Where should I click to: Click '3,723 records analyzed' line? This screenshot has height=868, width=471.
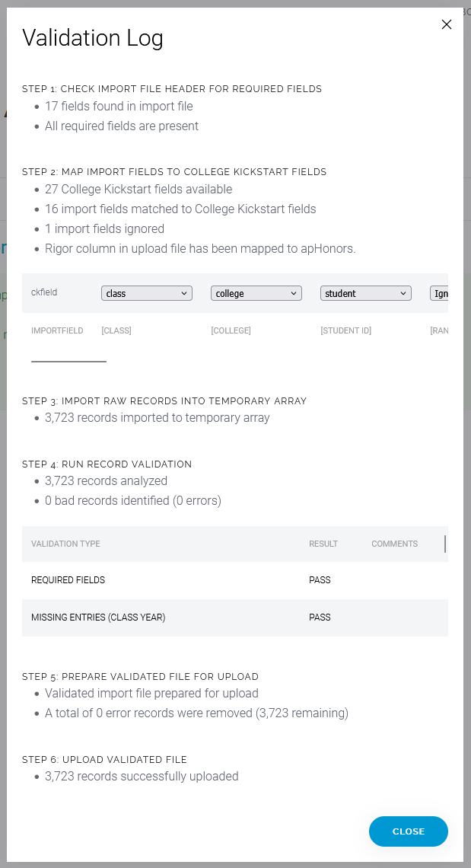(107, 481)
